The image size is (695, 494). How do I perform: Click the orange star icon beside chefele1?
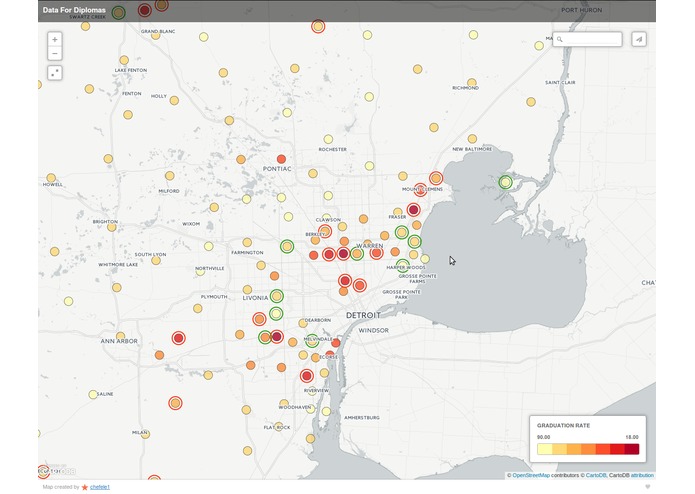point(85,487)
